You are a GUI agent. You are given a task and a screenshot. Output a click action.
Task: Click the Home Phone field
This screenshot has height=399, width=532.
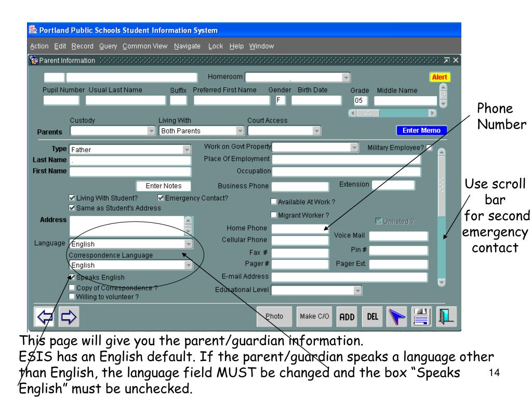pyautogui.click(x=300, y=229)
